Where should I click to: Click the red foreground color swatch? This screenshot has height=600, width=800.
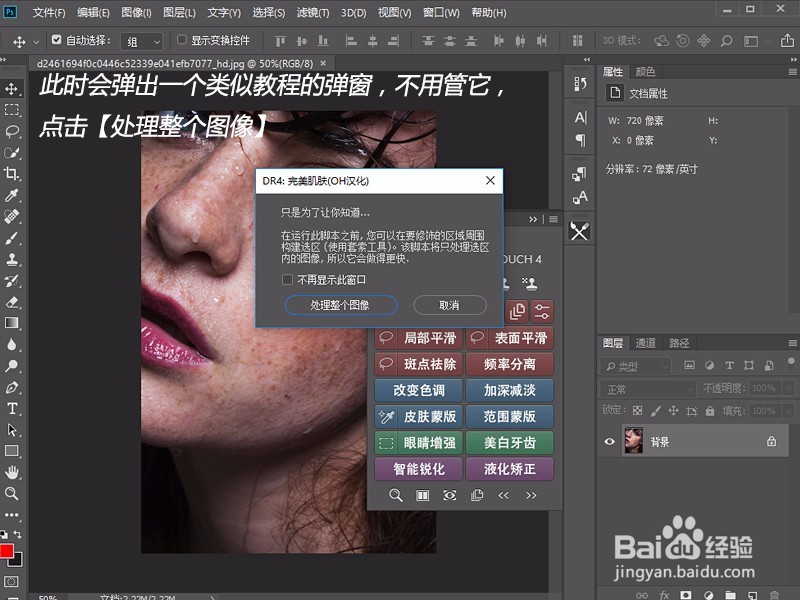tap(6, 551)
